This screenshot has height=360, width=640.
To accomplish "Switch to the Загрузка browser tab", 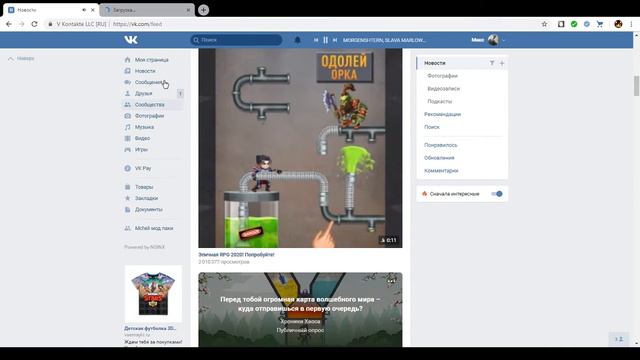I will tap(143, 10).
